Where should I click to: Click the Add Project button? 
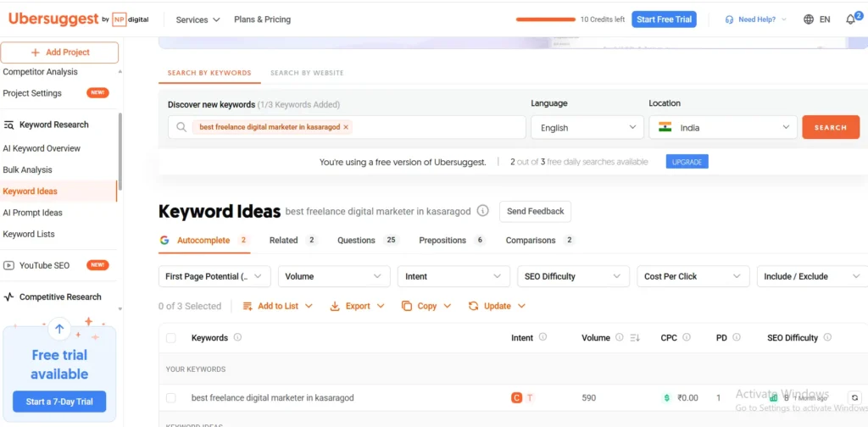(x=59, y=53)
